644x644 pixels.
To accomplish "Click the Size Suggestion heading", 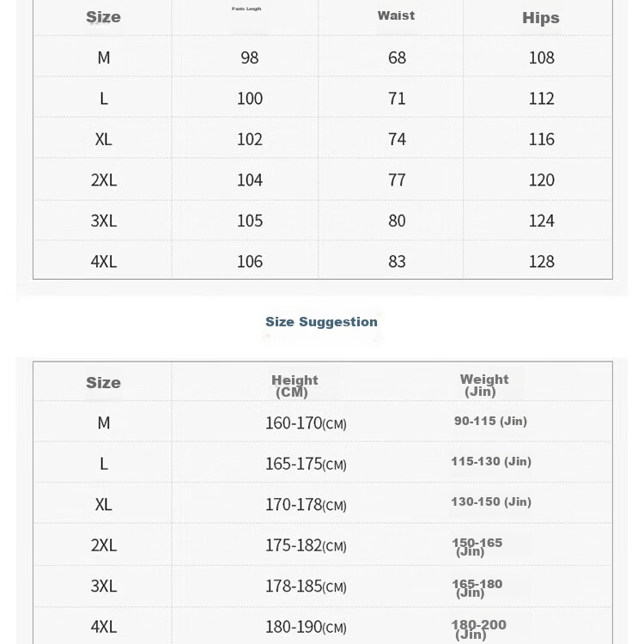I will 321,322.
